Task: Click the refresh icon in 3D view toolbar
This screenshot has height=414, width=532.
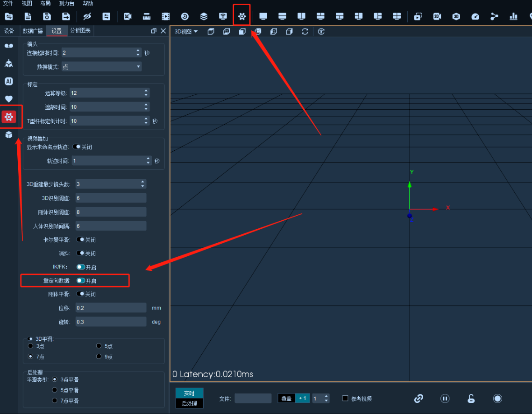Action: pyautogui.click(x=305, y=32)
